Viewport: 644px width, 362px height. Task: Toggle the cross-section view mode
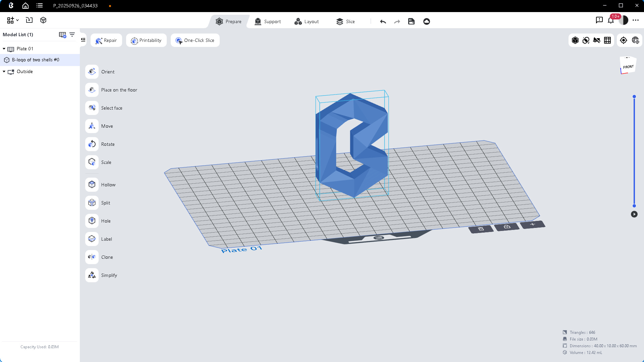tap(586, 40)
